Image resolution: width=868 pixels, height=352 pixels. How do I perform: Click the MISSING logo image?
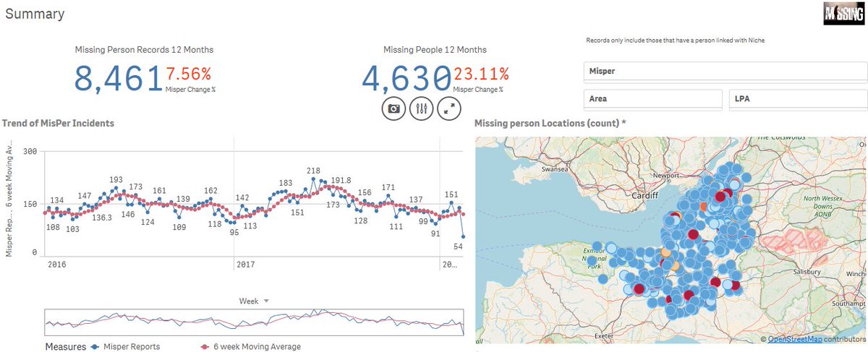[843, 14]
